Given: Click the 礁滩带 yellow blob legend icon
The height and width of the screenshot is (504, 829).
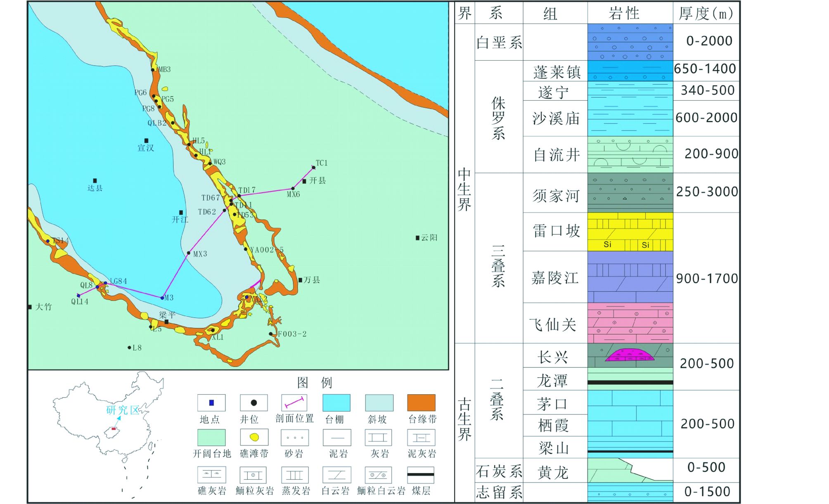Looking at the screenshot, I should [254, 437].
